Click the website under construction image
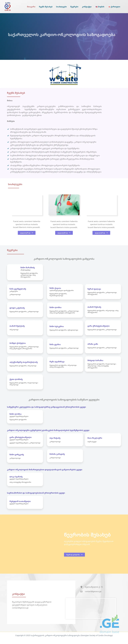Viewport: 128px width, 644px height. click(x=64, y=74)
